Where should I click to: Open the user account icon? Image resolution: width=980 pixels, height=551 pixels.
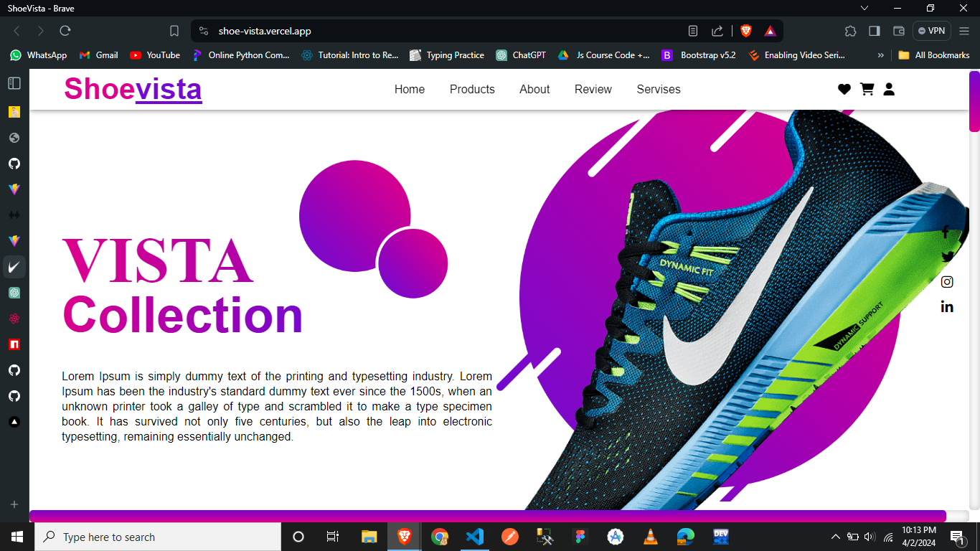pyautogui.click(x=889, y=89)
